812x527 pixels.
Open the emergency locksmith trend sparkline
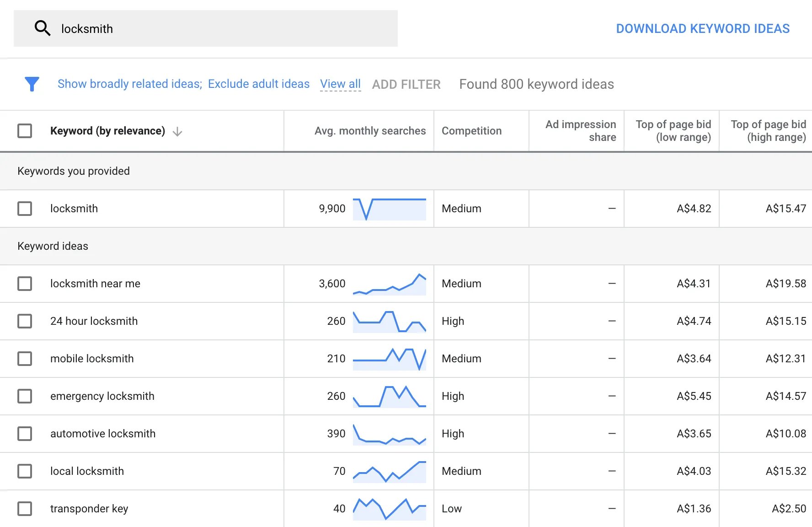[x=390, y=397]
